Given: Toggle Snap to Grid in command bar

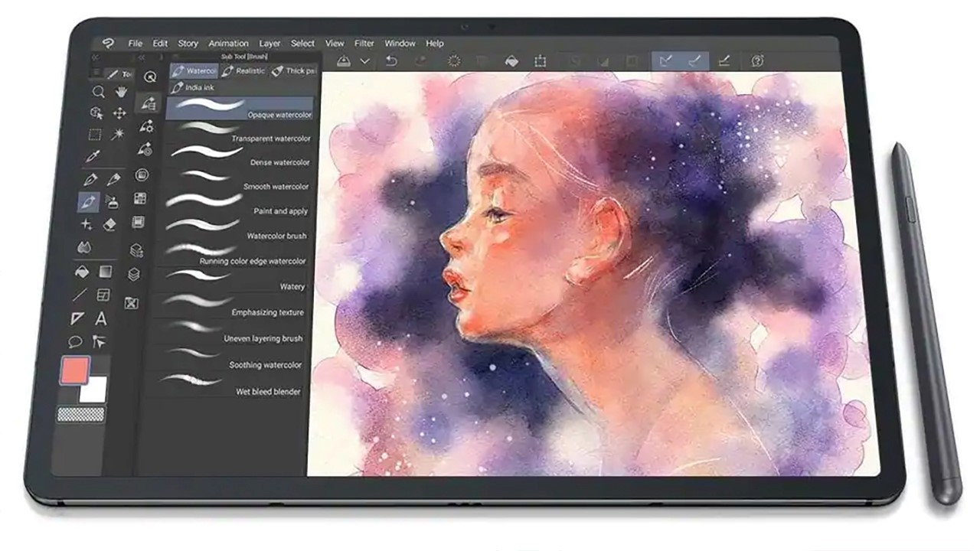Looking at the screenshot, I should click(724, 60).
